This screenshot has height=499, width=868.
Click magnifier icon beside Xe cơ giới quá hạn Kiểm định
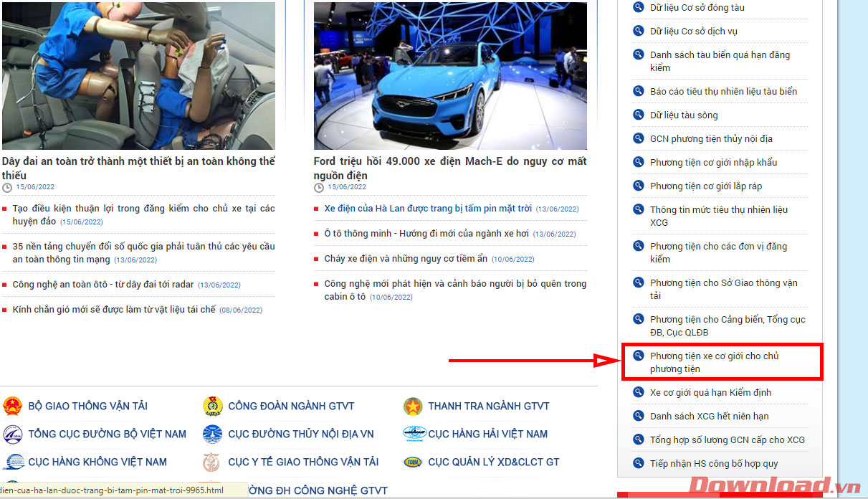click(638, 392)
